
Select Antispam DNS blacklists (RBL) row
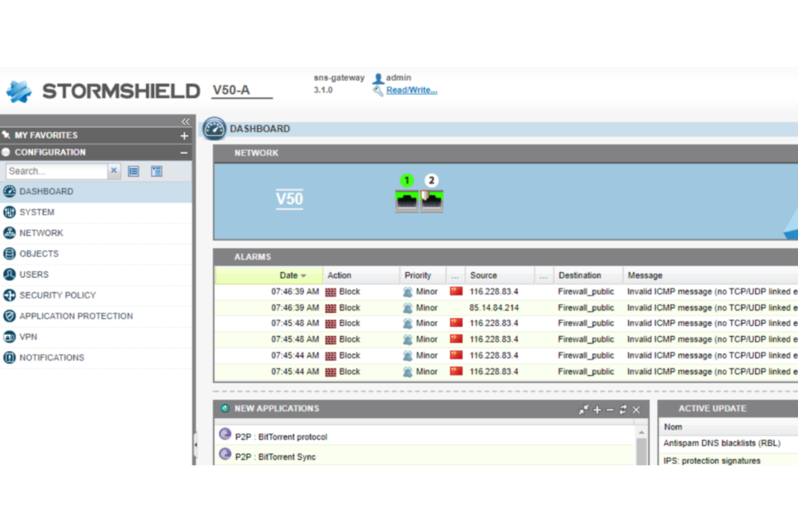[x=729, y=443]
